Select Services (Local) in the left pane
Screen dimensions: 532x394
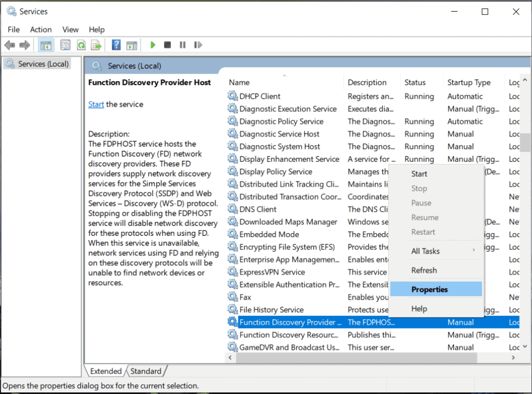(x=41, y=63)
